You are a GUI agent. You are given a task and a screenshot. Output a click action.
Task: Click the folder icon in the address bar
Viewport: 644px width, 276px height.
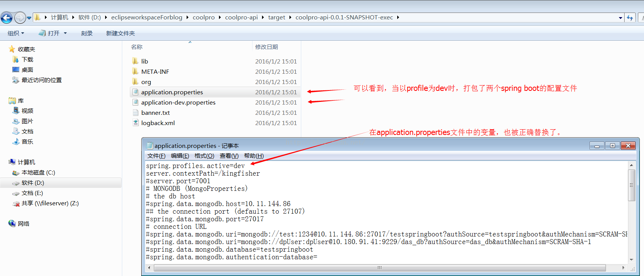point(37,17)
